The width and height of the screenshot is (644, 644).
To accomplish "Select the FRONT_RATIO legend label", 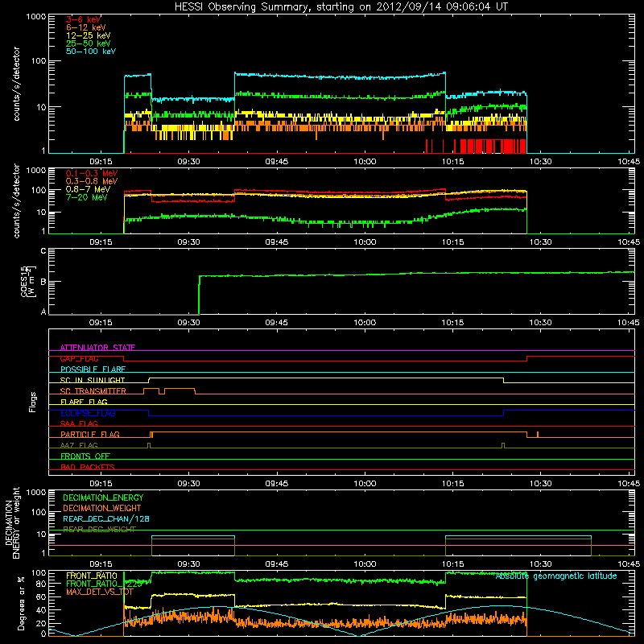I will pyautogui.click(x=92, y=576).
